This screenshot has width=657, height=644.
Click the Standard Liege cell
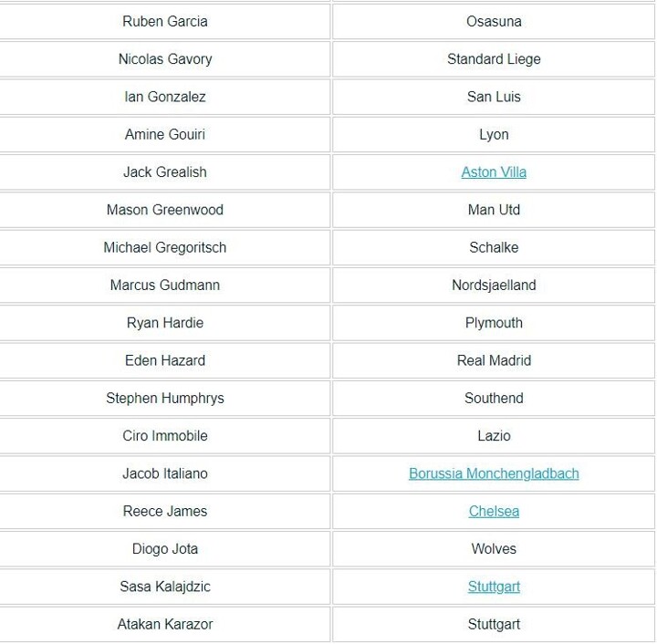click(494, 59)
